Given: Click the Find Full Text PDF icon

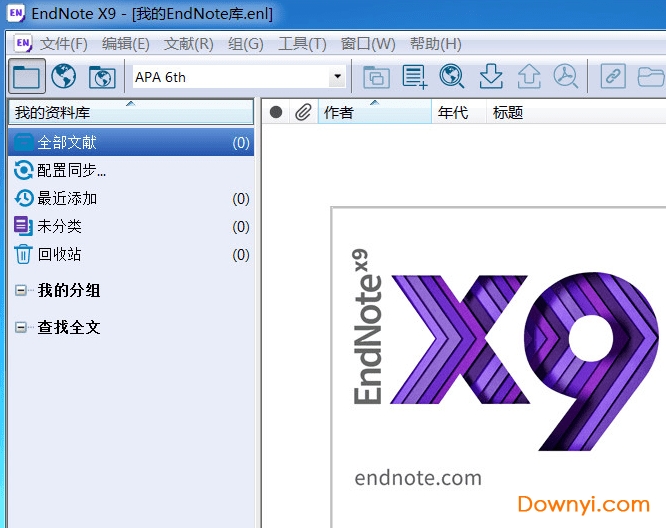Looking at the screenshot, I should [x=566, y=77].
